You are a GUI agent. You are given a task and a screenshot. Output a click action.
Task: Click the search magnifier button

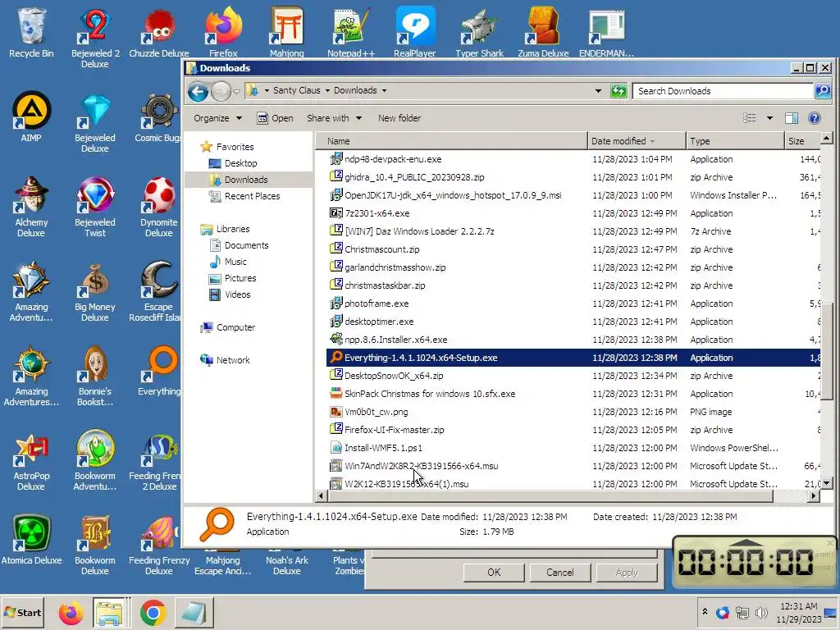822,90
